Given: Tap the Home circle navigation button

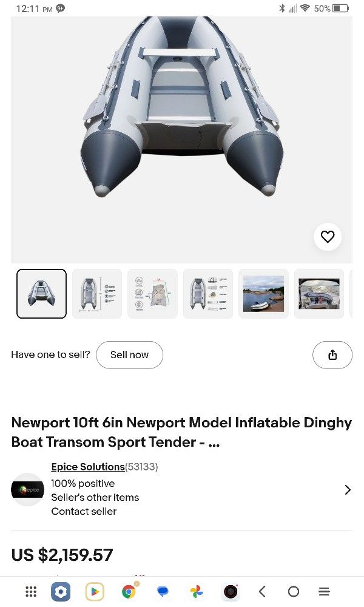Looking at the screenshot, I should (x=294, y=592).
